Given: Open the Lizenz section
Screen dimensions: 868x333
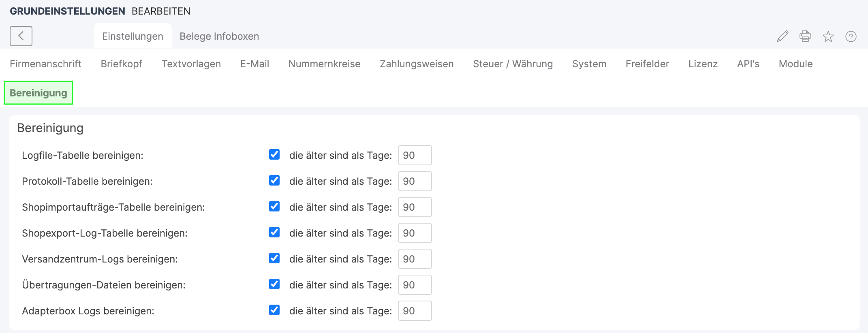Looking at the screenshot, I should pos(703,64).
